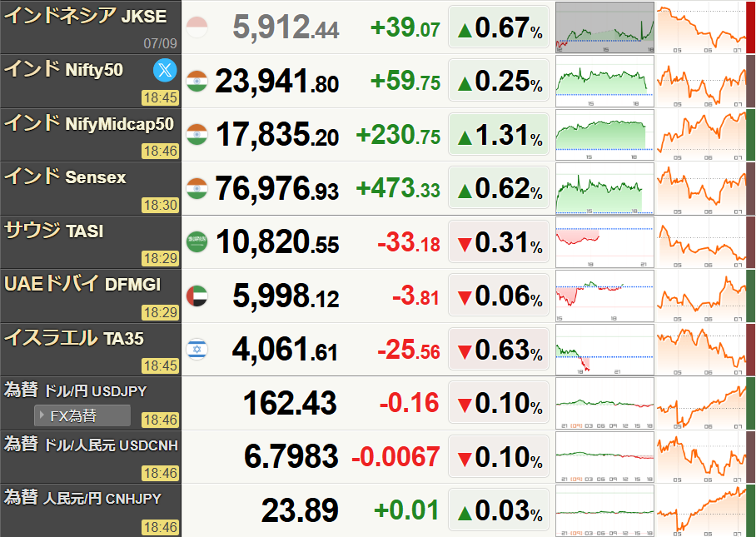The image size is (756, 537).
Task: Open the UAEドバイ DFMGI index label
Action: click(82, 285)
